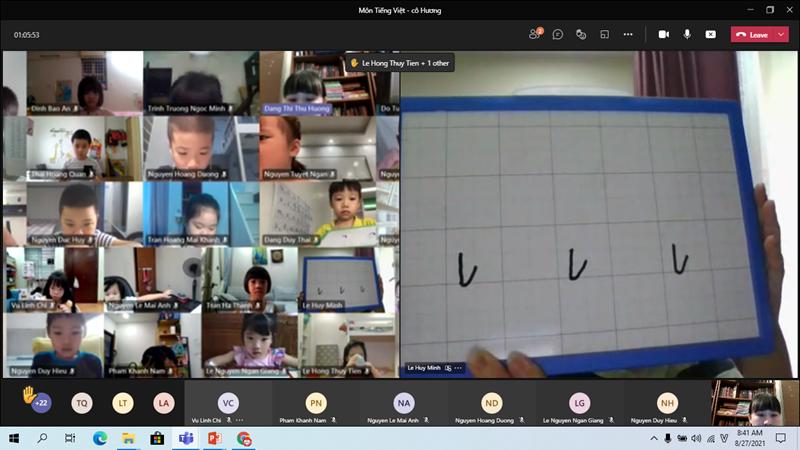The width and height of the screenshot is (800, 450).
Task: Toggle the microphone mute
Action: (x=687, y=34)
